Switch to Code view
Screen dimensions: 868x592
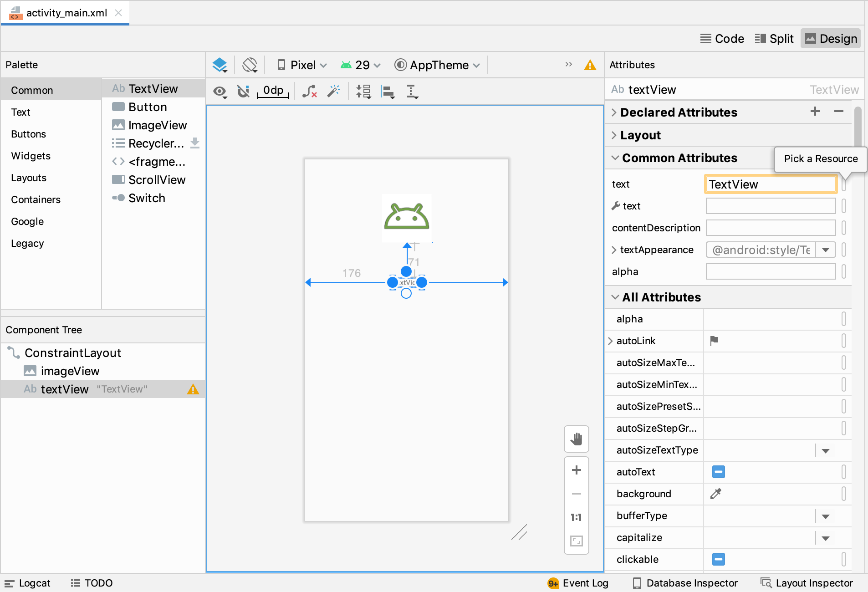click(722, 39)
